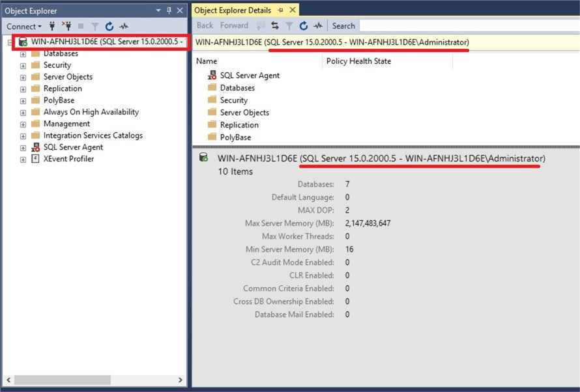Select Always On High Availability item
The width and height of the screenshot is (580, 392).
click(x=91, y=112)
